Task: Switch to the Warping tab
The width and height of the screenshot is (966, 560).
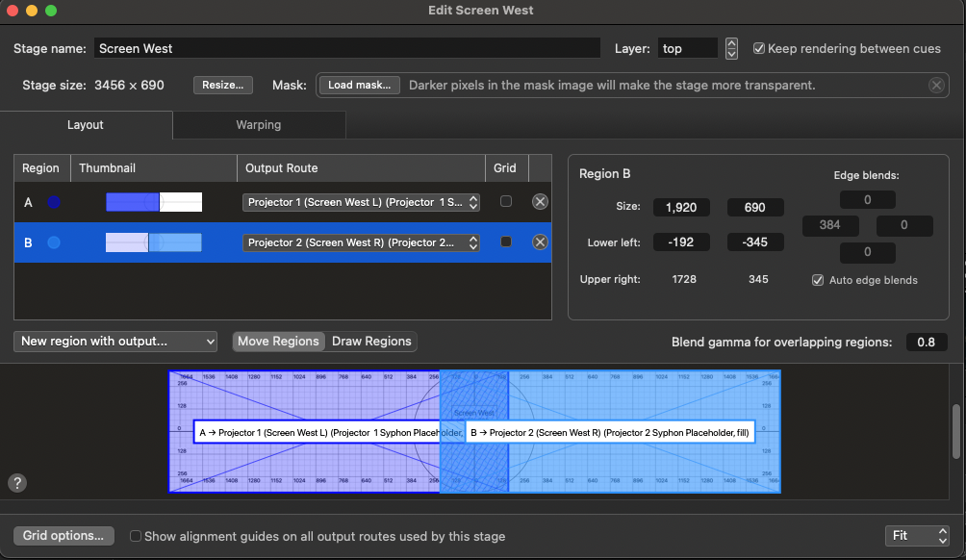Action: (258, 125)
